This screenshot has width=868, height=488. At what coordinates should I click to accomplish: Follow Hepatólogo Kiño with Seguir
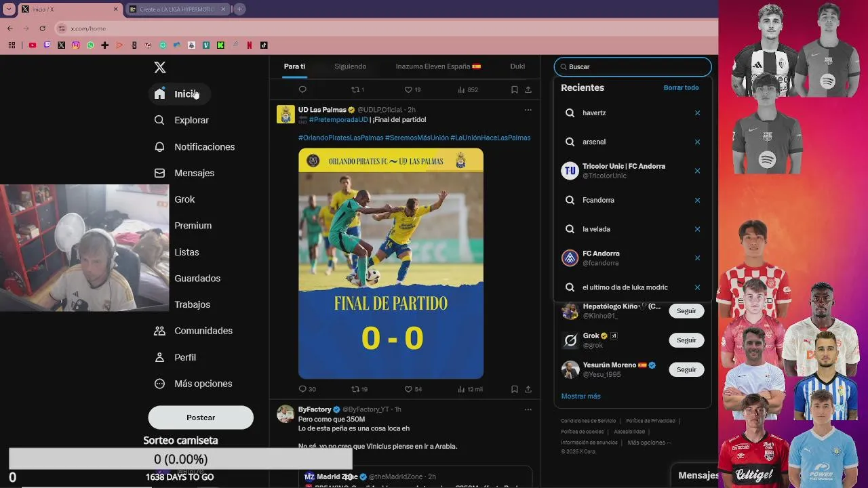[x=686, y=310]
